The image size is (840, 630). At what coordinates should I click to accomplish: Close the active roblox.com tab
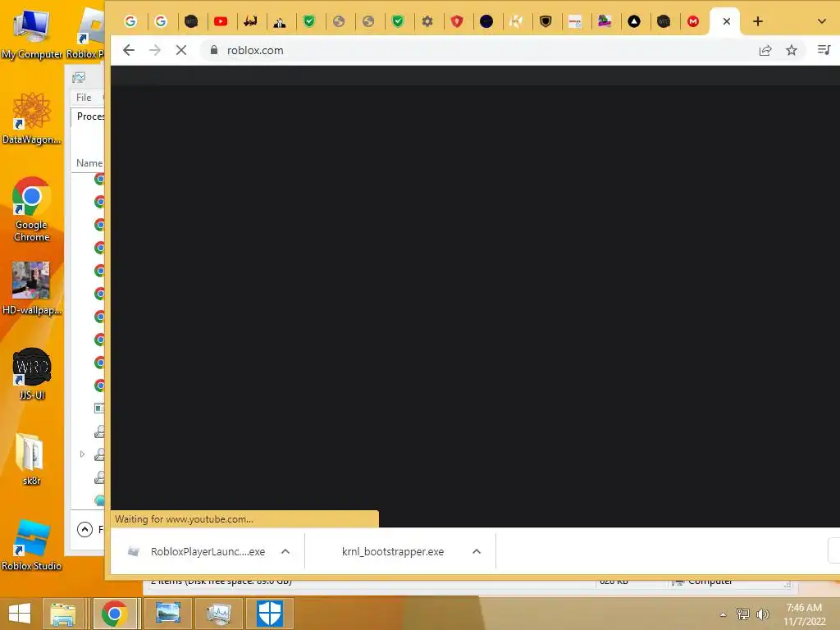727,21
